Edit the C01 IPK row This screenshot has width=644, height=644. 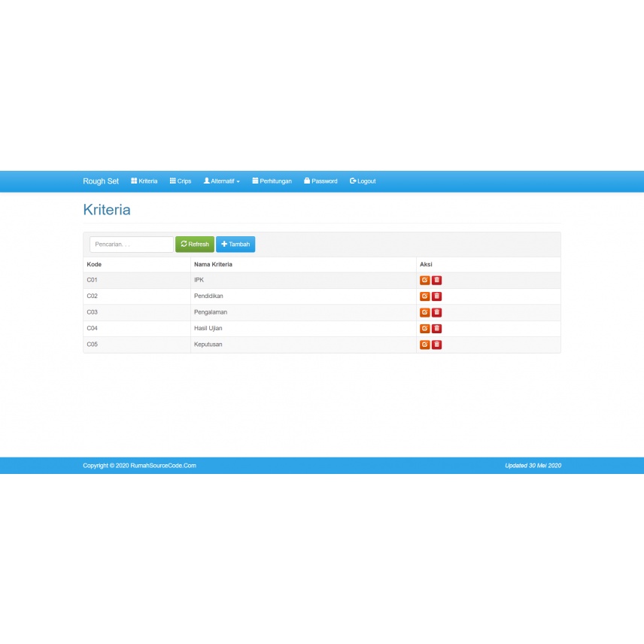(x=424, y=280)
